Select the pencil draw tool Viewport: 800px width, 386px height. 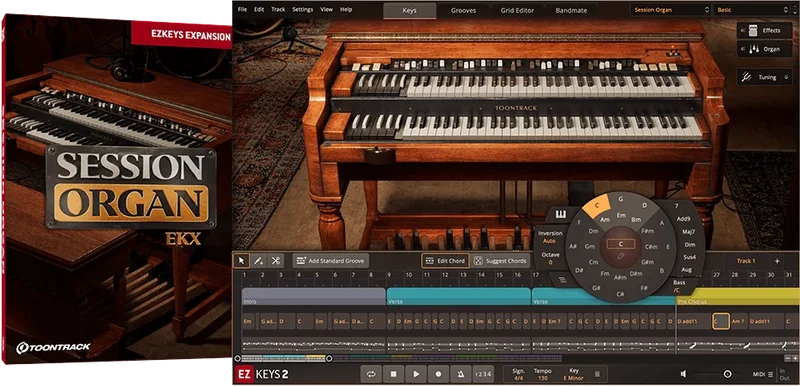(x=259, y=261)
